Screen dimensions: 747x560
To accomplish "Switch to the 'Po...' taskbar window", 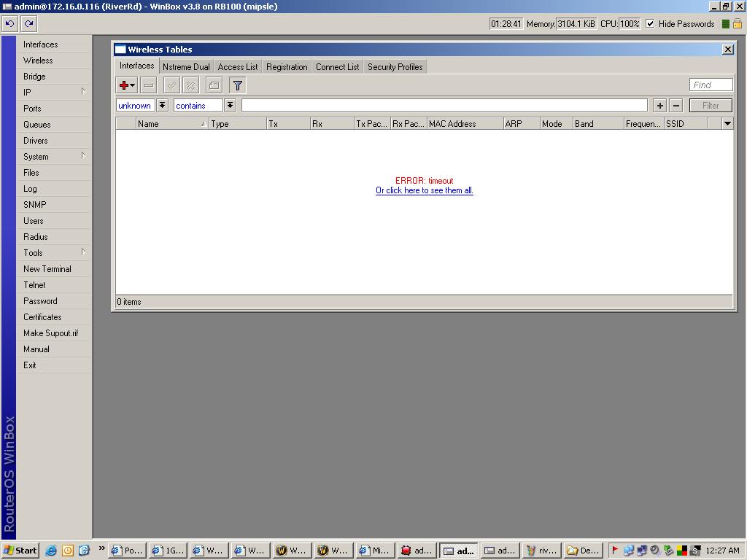I will click(127, 551).
